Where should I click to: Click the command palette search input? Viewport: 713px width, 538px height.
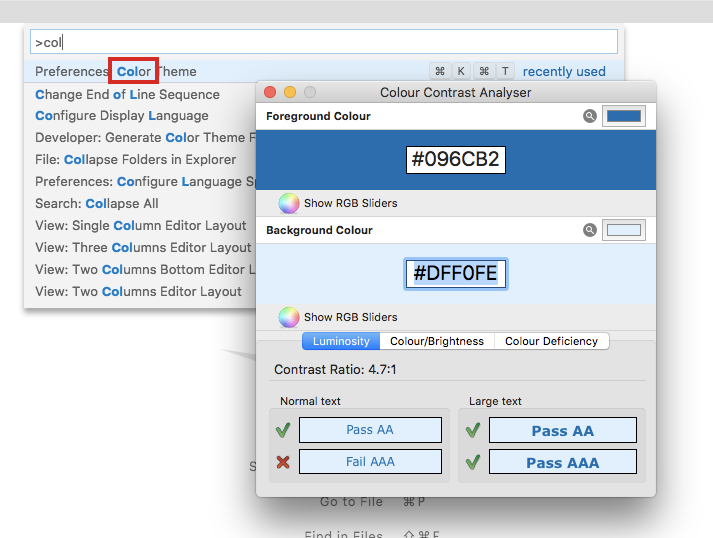(x=324, y=42)
